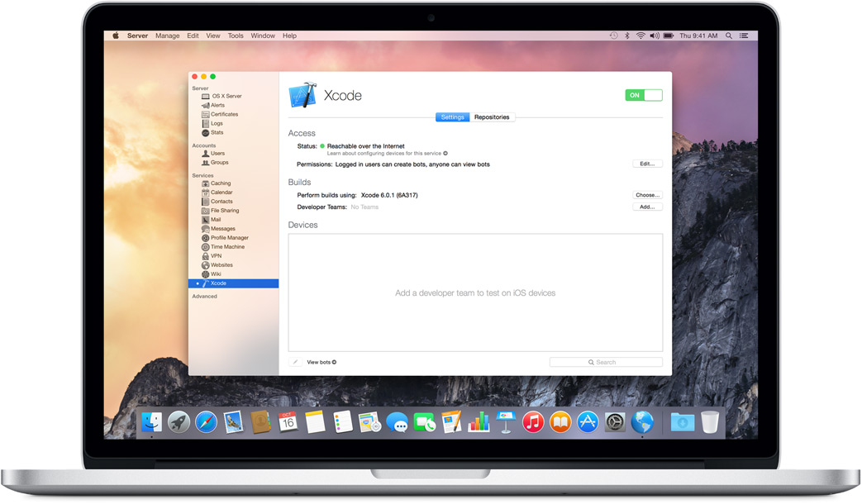Open the Profile Manager service
Viewport: 862px width, 504px height.
[229, 238]
